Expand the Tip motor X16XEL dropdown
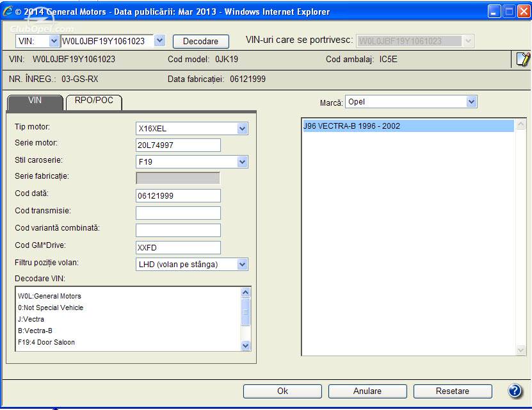532x410 pixels. pos(242,129)
